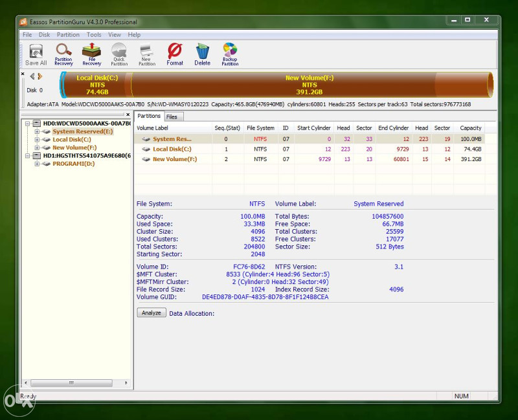Select the New Volume(F:) partition table row

pyautogui.click(x=310, y=159)
